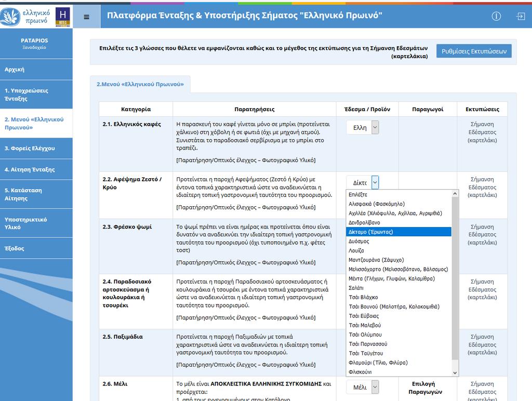
Task: Choose Τσάι Ταϋγέτου from the list
Action: 399,353
